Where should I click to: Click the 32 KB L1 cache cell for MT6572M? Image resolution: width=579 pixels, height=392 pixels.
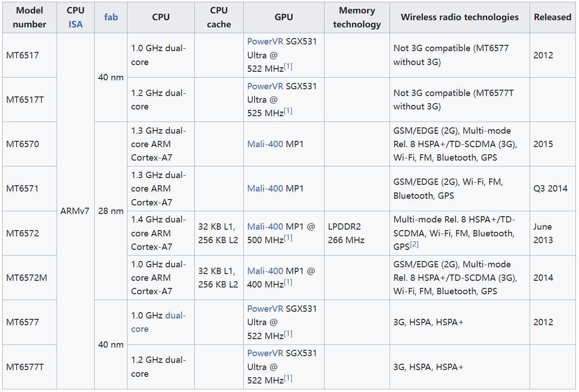pos(219,278)
